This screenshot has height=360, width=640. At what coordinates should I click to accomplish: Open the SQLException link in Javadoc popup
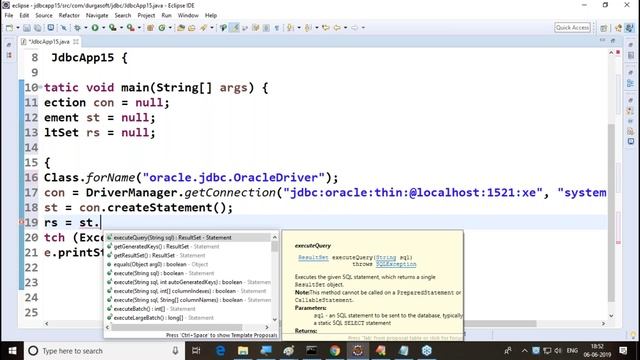tap(396, 264)
